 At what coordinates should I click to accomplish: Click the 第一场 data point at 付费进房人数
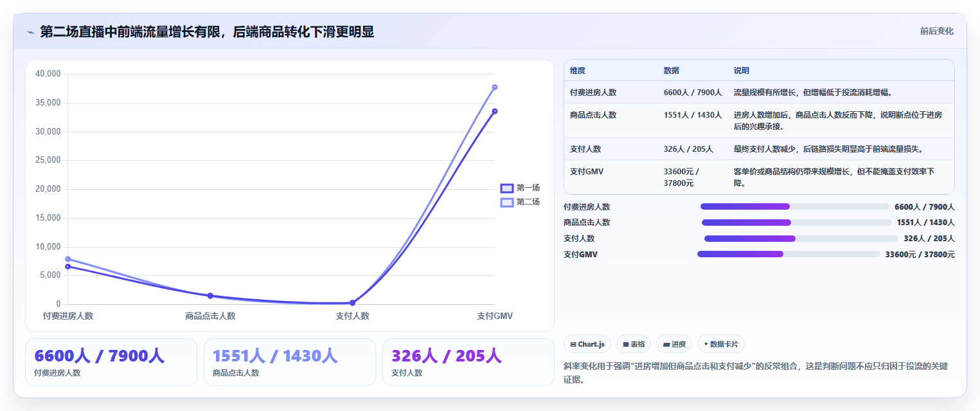[67, 266]
